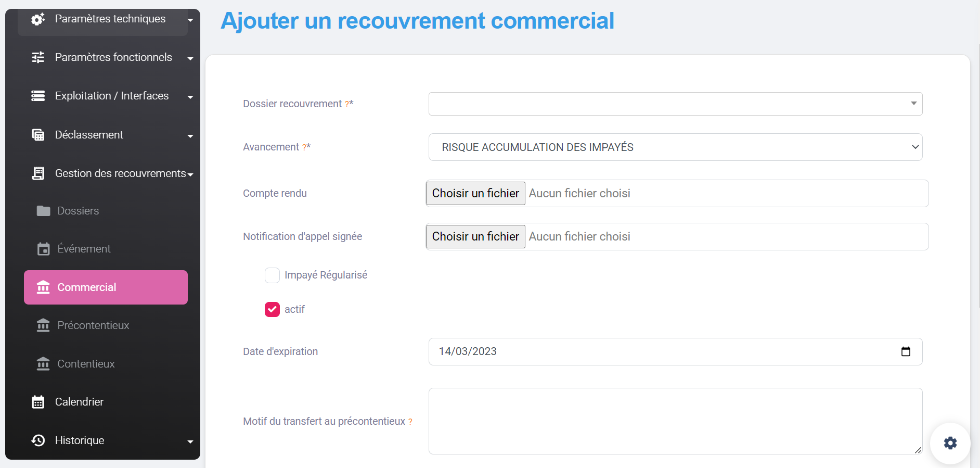Click the help question mark beside Motif du transfert
Screen dimensions: 980x468
(x=410, y=422)
